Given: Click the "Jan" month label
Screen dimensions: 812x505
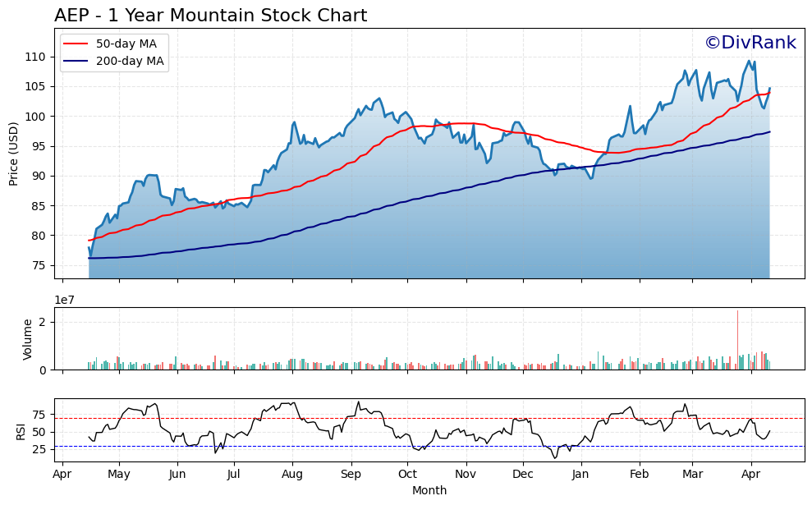Looking at the screenshot, I should tap(581, 475).
